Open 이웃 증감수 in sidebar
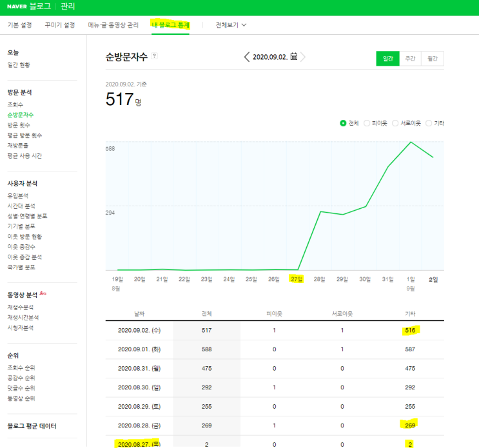Viewport: 479px width, 448px height. pyautogui.click(x=21, y=247)
